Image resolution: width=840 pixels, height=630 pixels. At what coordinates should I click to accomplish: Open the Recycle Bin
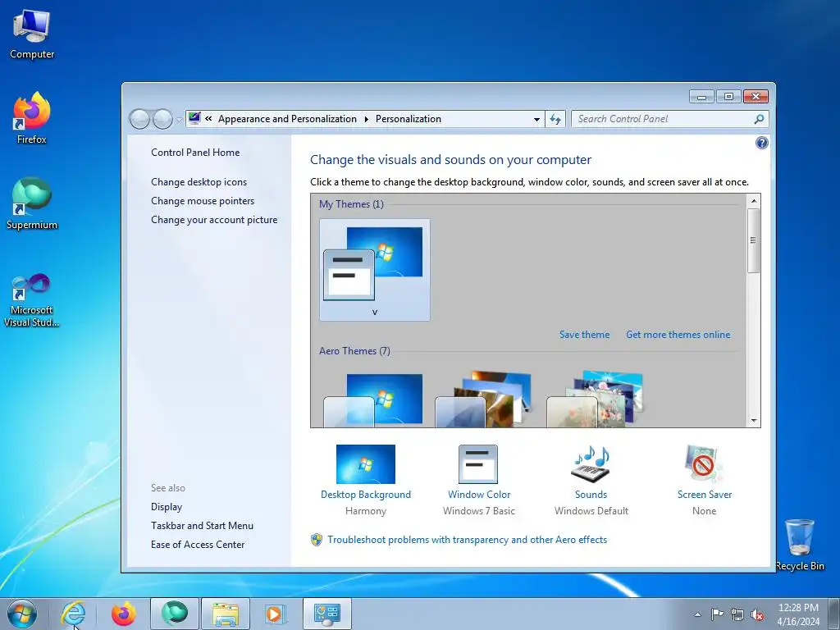click(x=799, y=545)
